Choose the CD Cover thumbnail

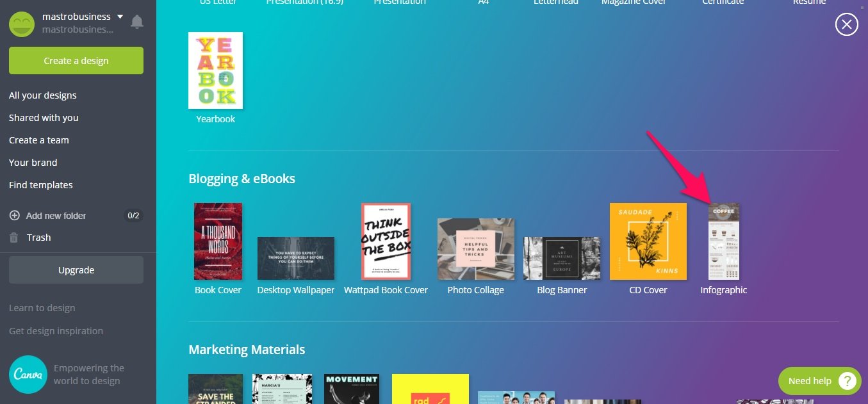click(x=648, y=241)
